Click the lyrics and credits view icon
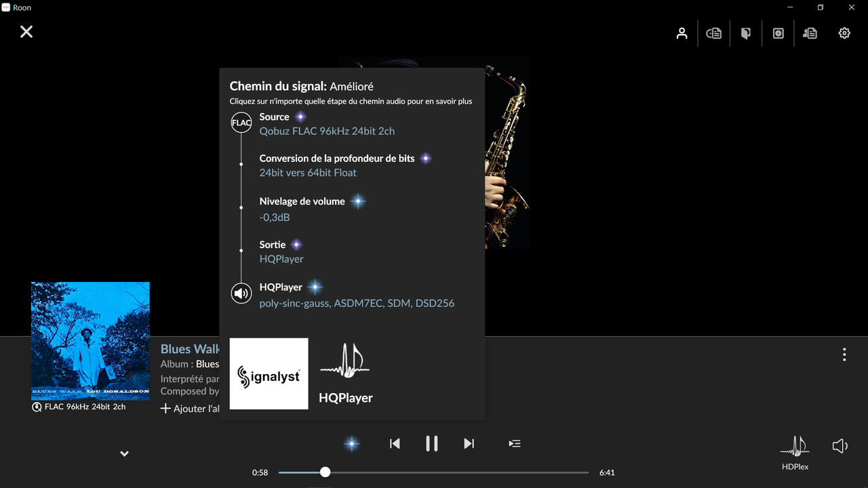Screen dimensions: 868x488 [x=714, y=33]
